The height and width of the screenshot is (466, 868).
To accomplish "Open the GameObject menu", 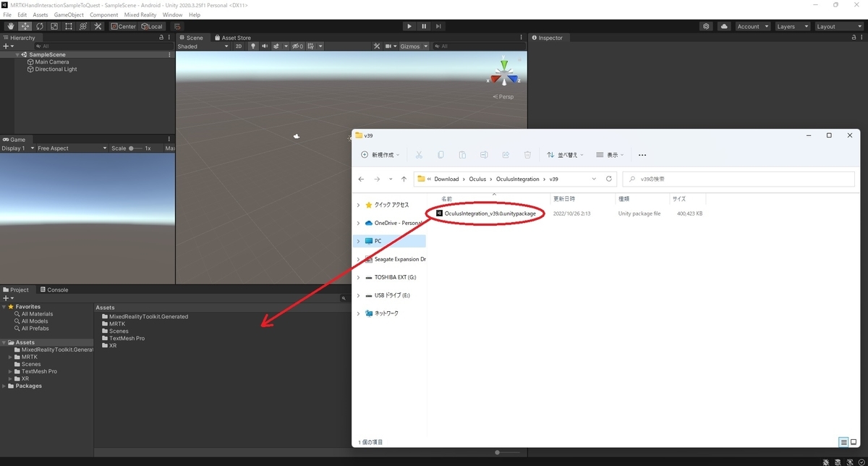I will pos(69,14).
